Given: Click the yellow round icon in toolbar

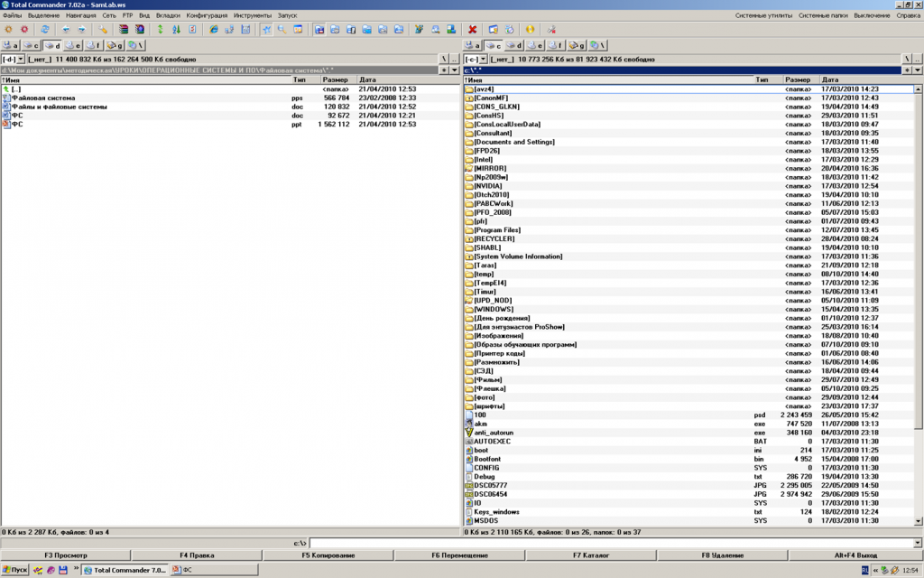Looking at the screenshot, I should [x=530, y=30].
